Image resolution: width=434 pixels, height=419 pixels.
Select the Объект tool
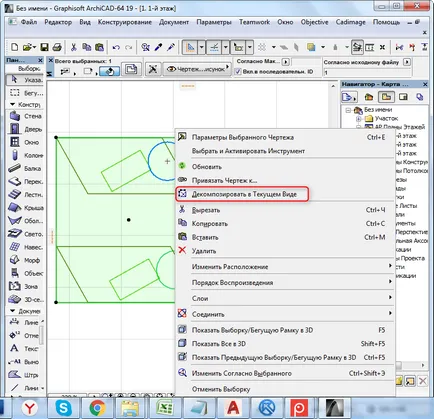(25, 273)
